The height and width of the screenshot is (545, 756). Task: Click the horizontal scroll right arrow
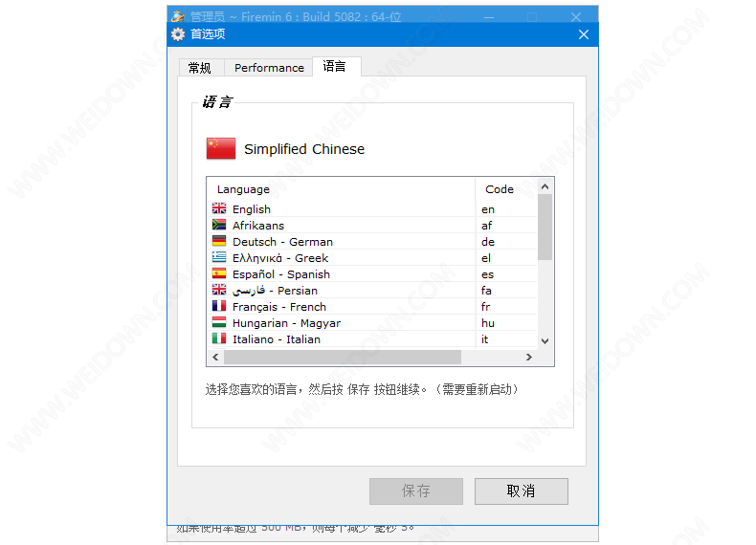pyautogui.click(x=529, y=357)
